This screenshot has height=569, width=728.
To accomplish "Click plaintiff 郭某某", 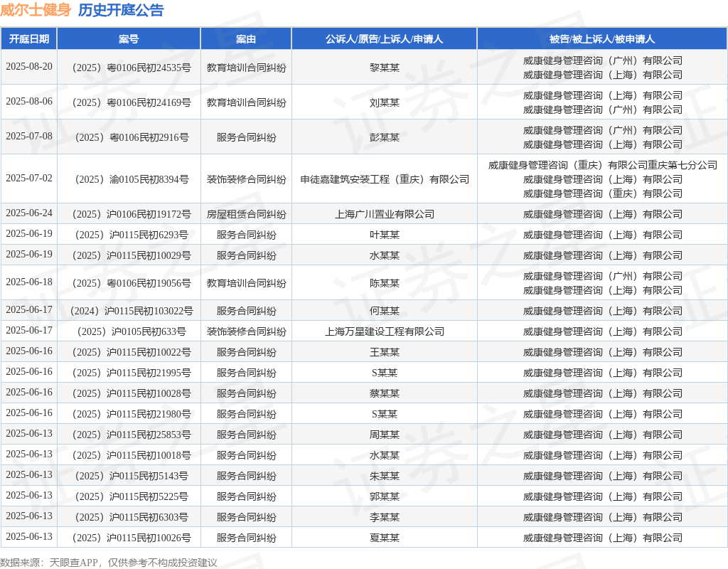I will click(385, 496).
